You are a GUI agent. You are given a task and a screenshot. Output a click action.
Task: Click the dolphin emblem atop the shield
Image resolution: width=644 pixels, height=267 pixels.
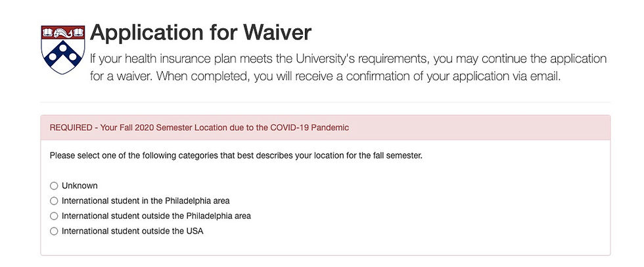pyautogui.click(x=63, y=32)
